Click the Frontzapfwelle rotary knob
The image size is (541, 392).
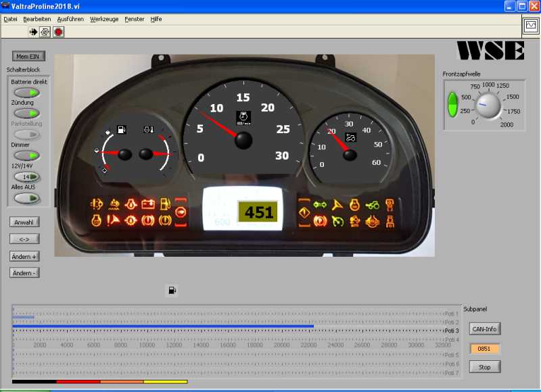pos(488,106)
